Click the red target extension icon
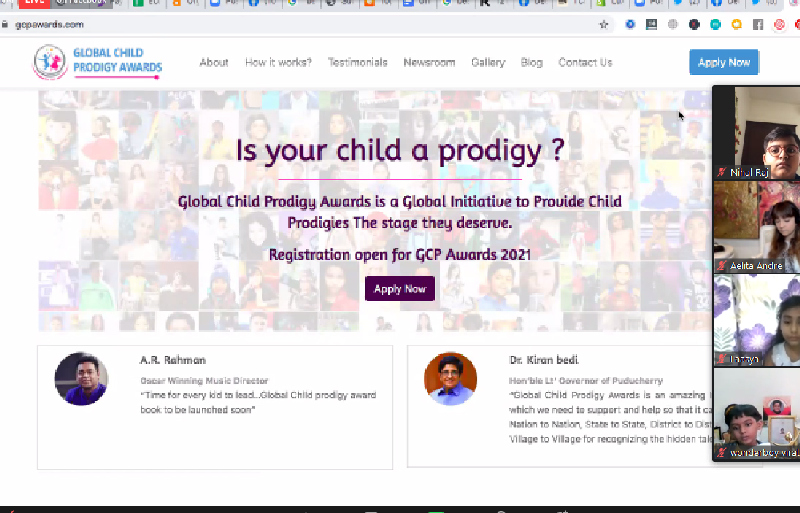 pos(779,25)
